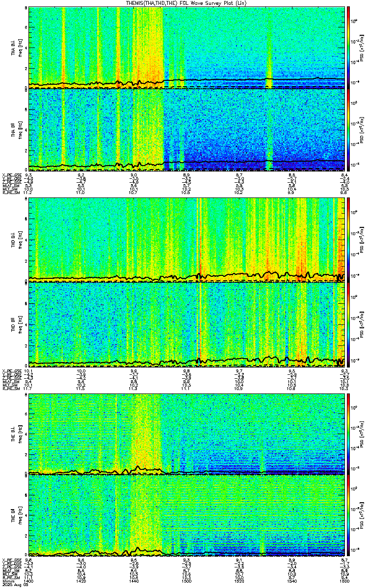Click the PSD color bar beside THA B⊥ panel
Image resolution: width=368 pixels, height=588 pixels.
(x=349, y=48)
